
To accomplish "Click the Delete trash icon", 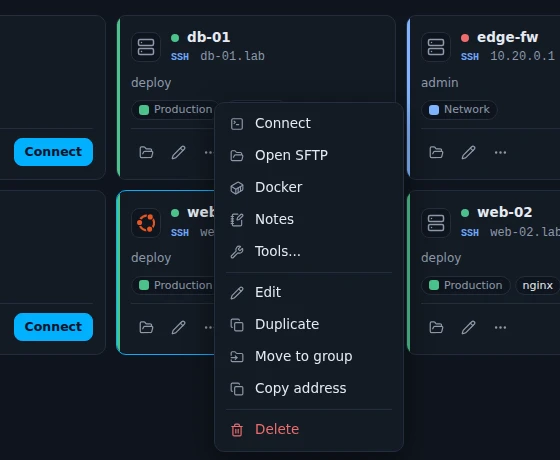I will [237, 430].
